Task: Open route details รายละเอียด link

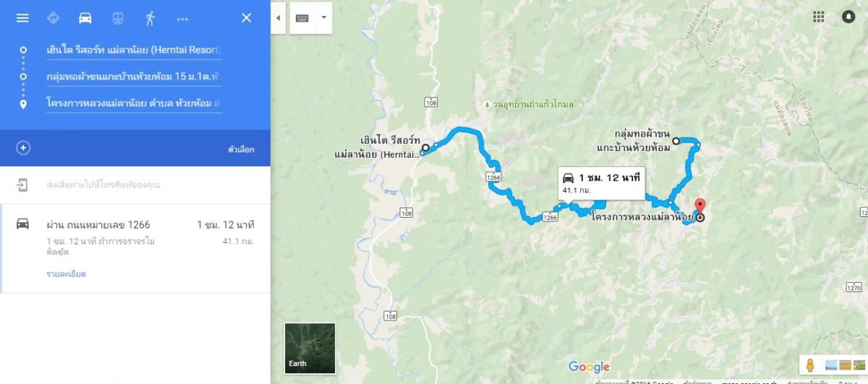Action: coord(66,274)
